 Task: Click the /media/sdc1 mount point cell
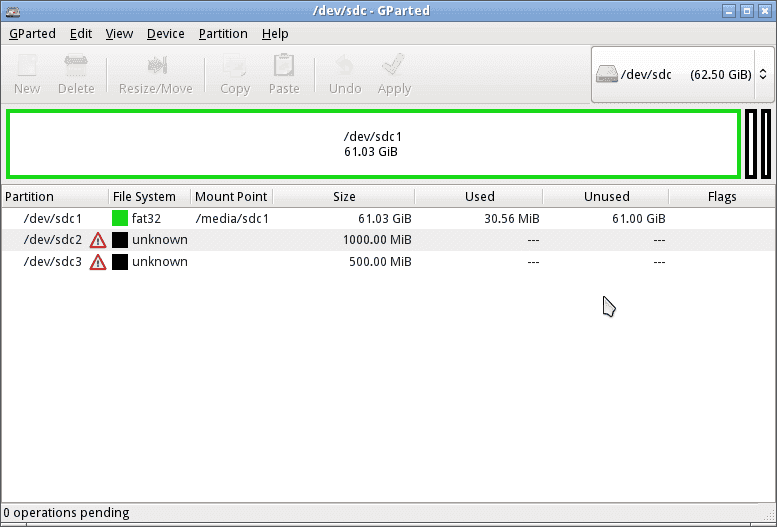click(232, 219)
